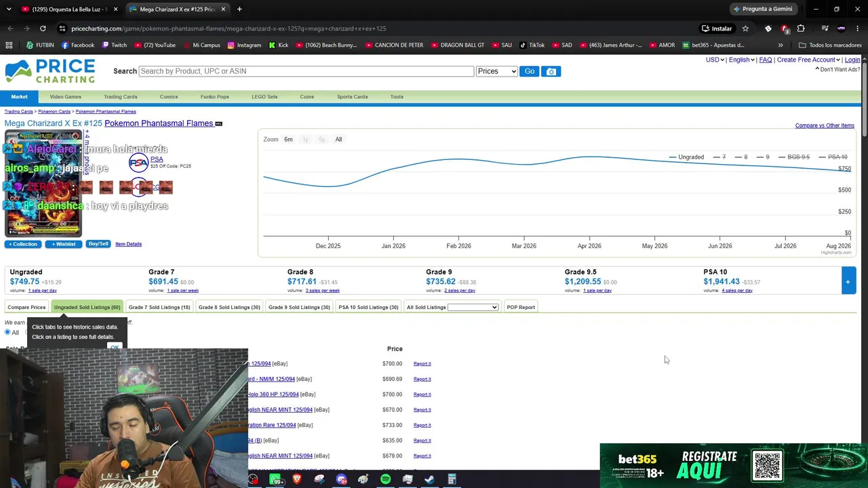Screen dimensions: 868x488
Task: Open Steam from the taskbar
Action: 429,480
